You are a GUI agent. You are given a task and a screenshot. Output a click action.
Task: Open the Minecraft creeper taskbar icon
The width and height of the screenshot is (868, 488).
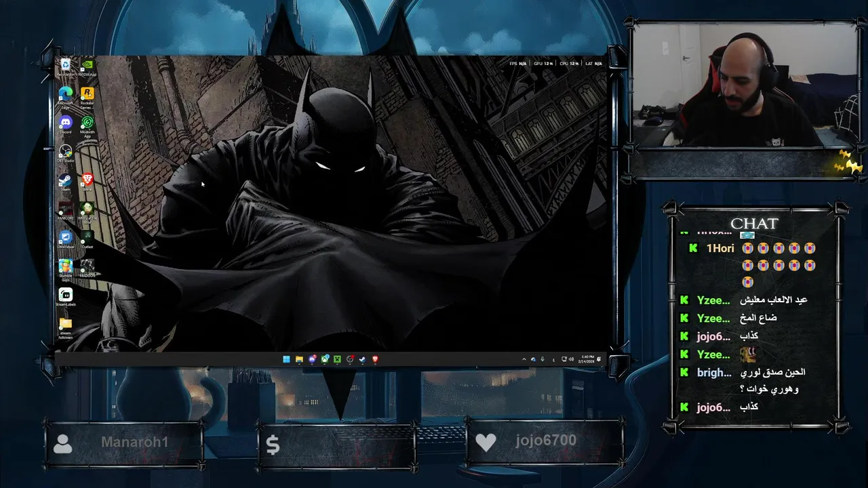337,359
